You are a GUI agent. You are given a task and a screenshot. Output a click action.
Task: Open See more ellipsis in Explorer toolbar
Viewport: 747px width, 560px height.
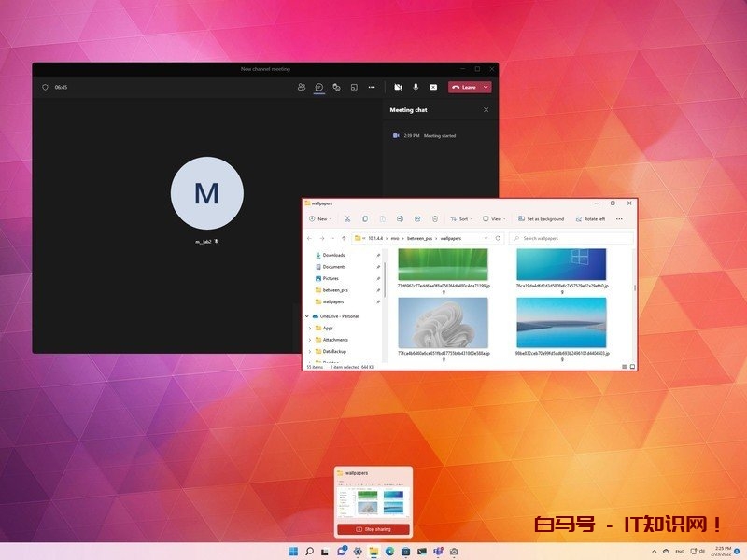tap(619, 219)
